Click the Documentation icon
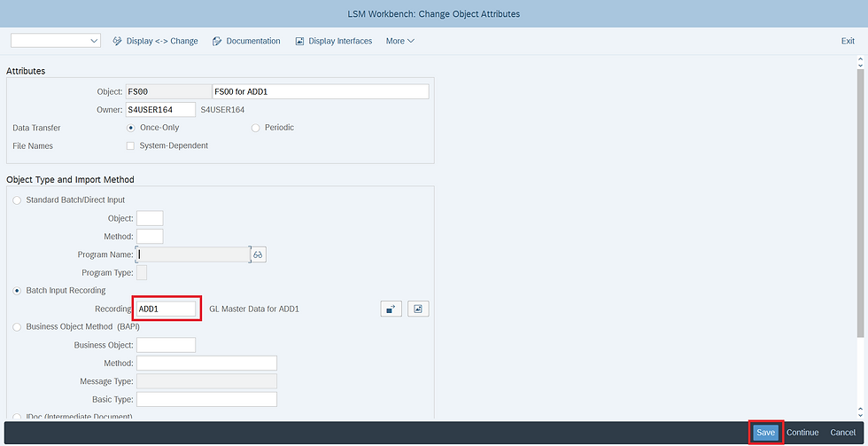868x446 pixels. pos(217,41)
